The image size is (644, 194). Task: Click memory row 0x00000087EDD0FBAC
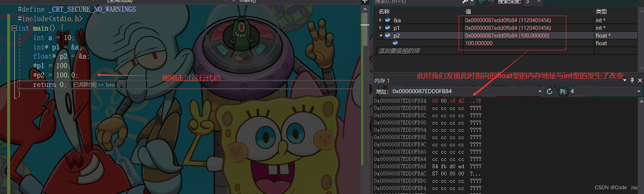coord(428,174)
